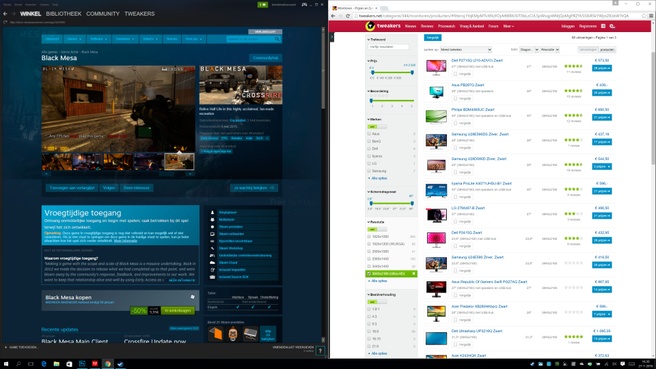Check the Dell brand filter
The image size is (656, 369).
point(369,149)
